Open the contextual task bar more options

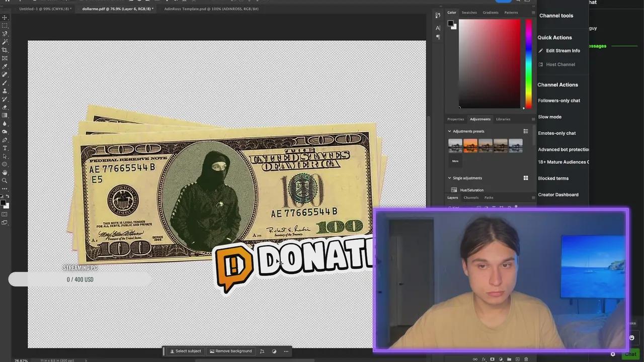tap(286, 351)
